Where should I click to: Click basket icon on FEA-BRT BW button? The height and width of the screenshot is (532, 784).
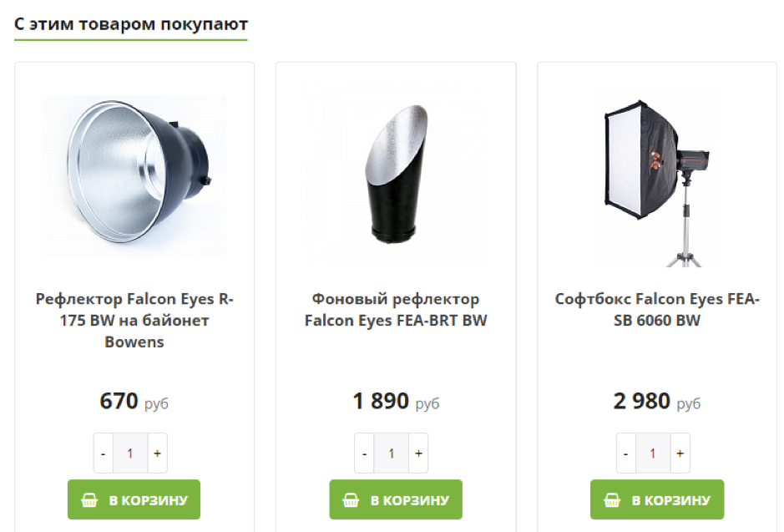[351, 500]
